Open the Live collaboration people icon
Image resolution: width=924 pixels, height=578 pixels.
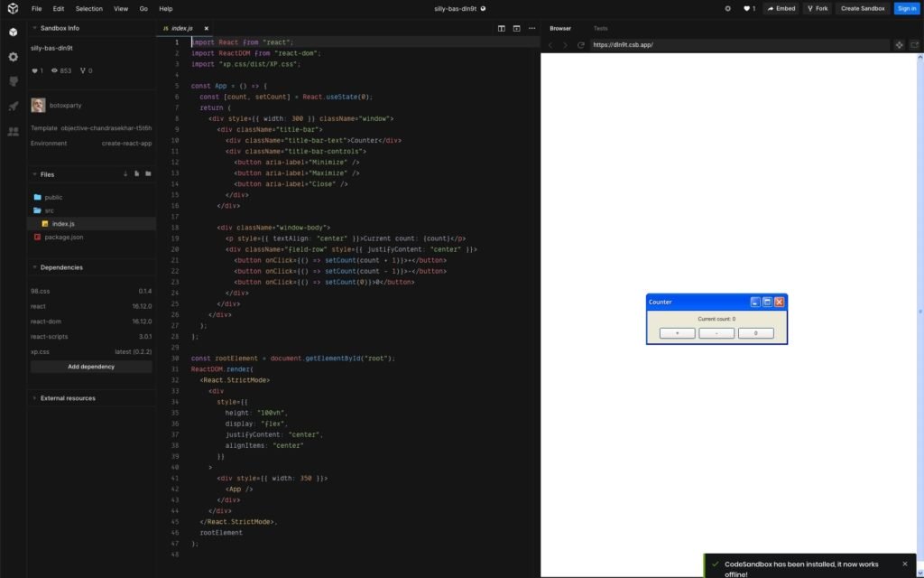click(x=13, y=131)
